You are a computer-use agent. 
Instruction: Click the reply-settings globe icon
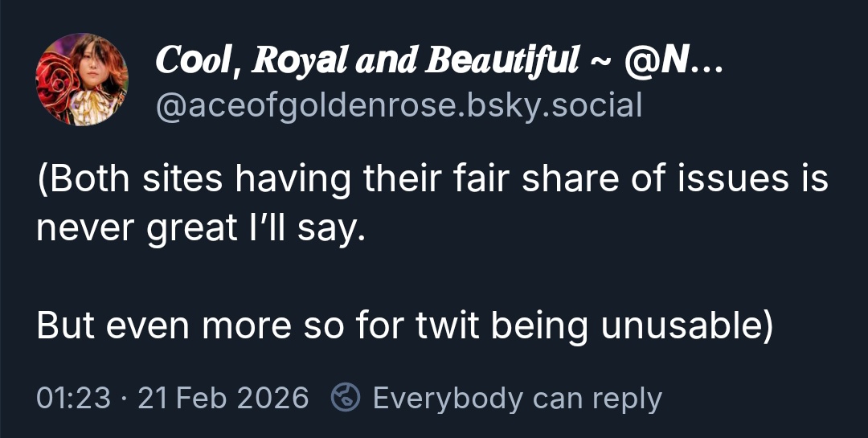pos(346,398)
